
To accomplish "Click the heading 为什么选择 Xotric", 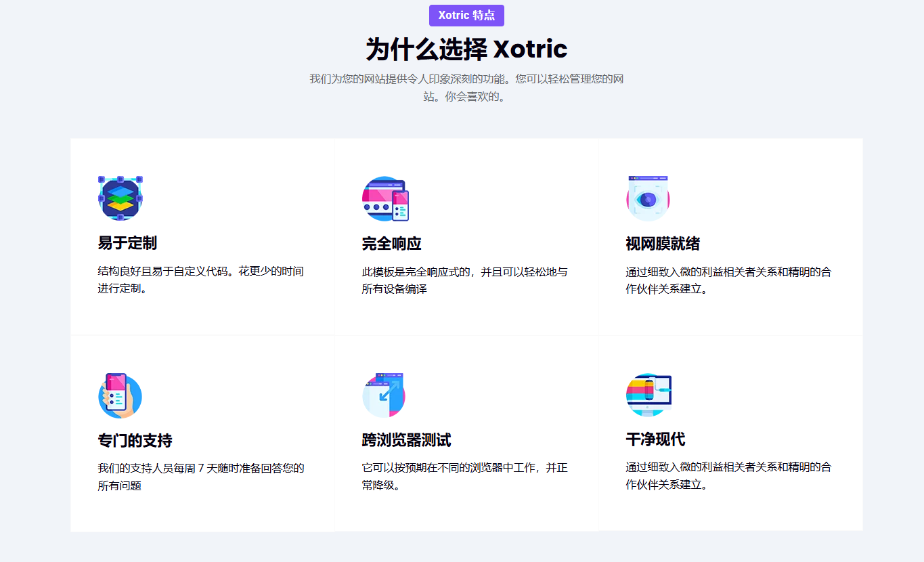I will (x=466, y=49).
